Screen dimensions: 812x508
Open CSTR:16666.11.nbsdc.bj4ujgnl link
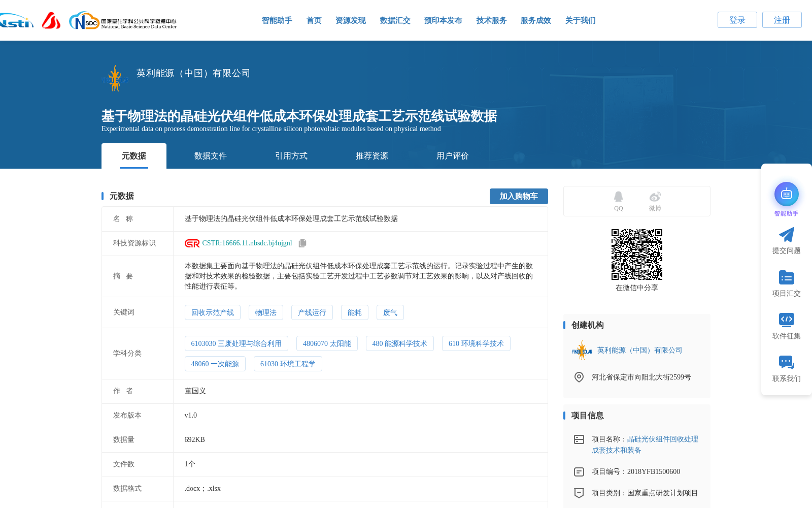(x=247, y=243)
